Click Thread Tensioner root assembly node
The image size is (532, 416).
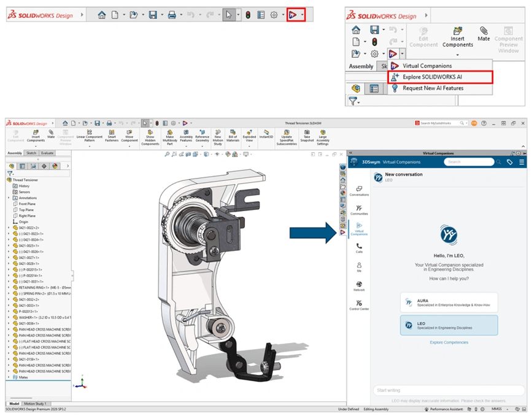tap(22, 180)
